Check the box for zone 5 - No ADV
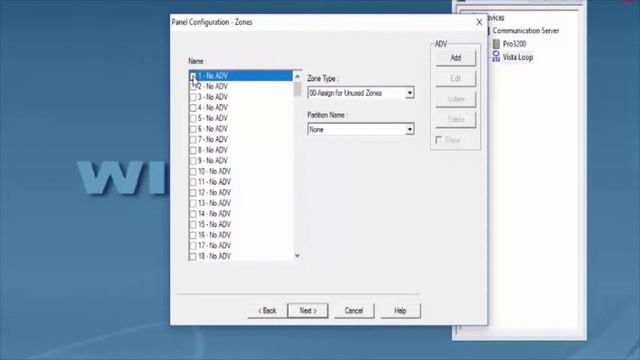The image size is (640, 360). point(193,118)
